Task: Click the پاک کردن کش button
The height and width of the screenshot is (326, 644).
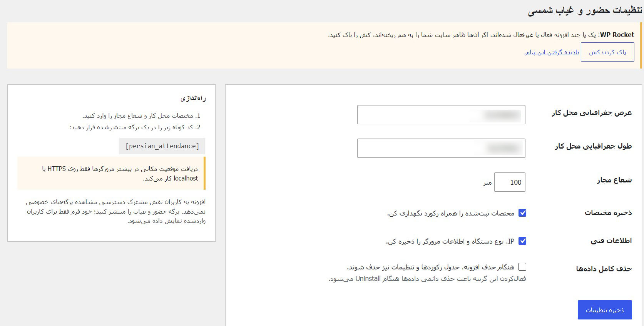Action: (607, 52)
